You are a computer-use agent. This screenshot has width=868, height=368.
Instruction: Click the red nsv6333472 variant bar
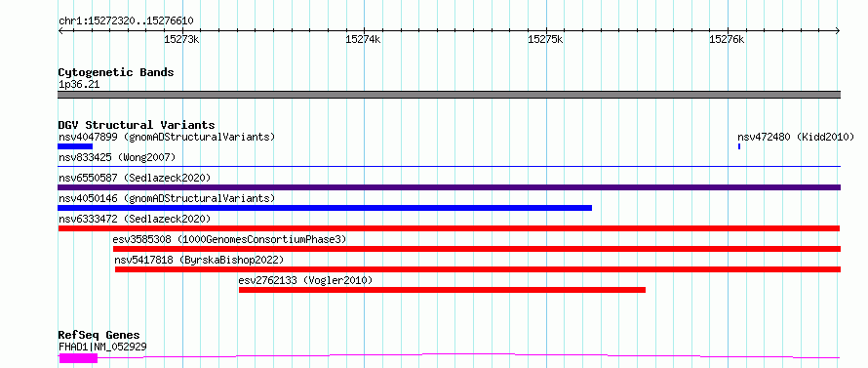tap(449, 228)
